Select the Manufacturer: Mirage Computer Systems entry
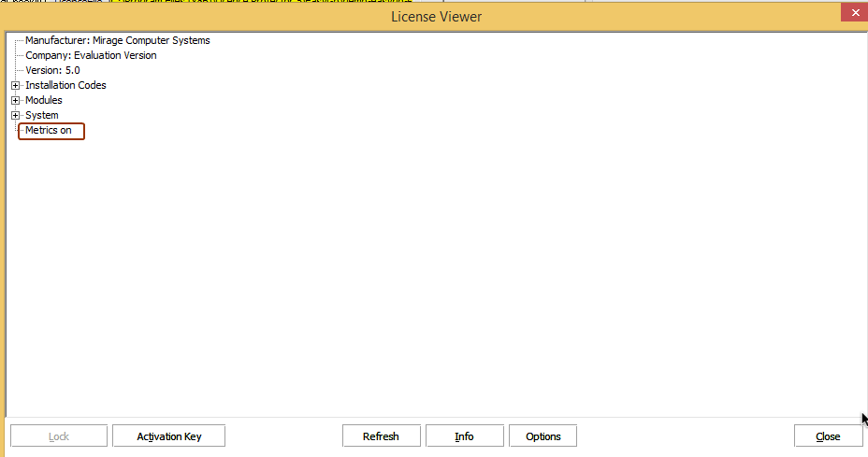Viewport: 868px width, 457px height. click(117, 41)
